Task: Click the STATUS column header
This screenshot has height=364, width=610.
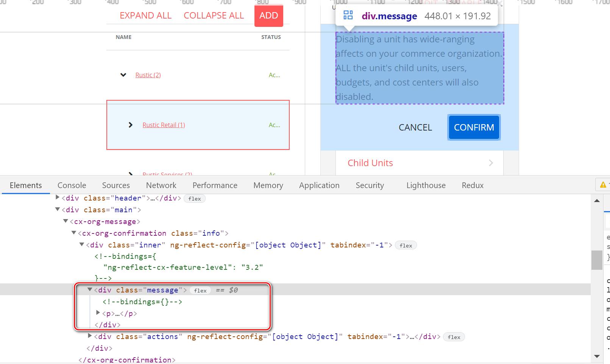Action: pyautogui.click(x=271, y=37)
